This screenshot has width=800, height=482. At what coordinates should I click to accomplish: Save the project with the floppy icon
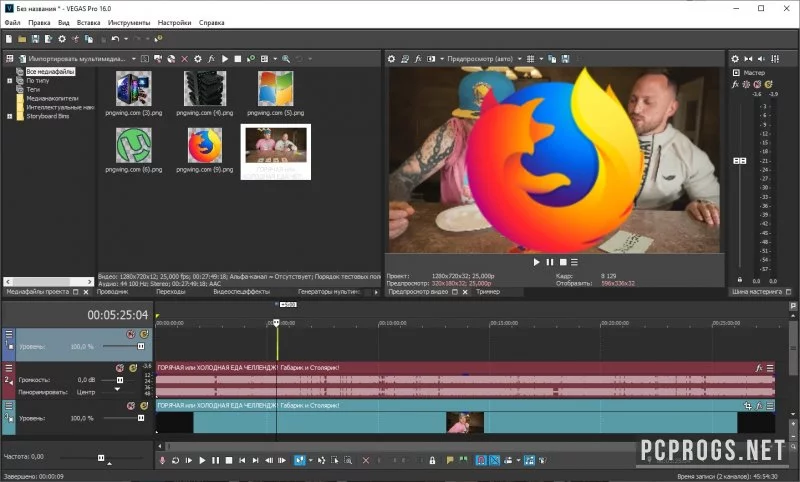(35, 39)
